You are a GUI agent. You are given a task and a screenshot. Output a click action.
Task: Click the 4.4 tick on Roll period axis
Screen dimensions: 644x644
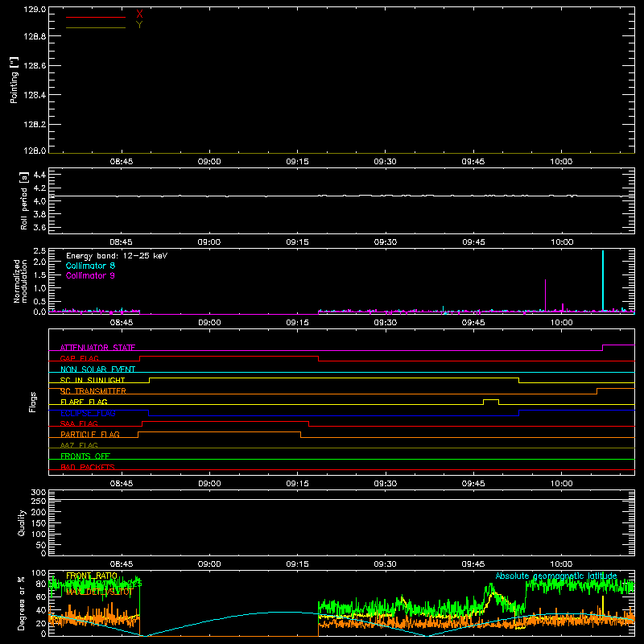[x=39, y=175]
